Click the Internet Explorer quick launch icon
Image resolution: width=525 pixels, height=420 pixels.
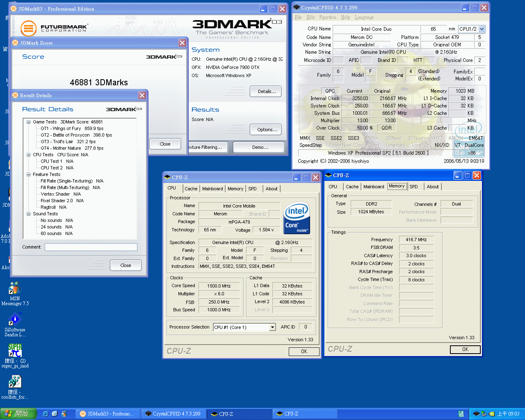(x=46, y=414)
